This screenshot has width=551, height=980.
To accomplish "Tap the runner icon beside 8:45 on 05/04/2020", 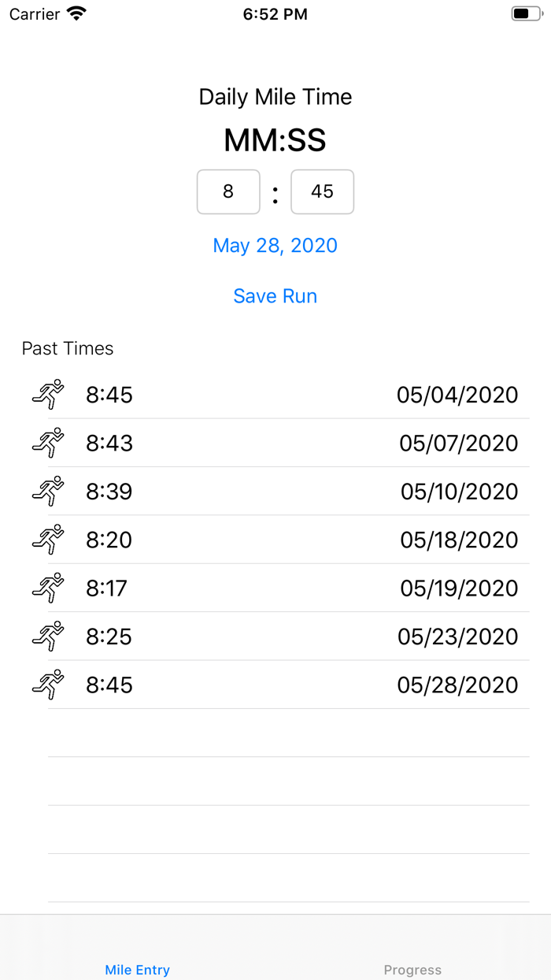I will click(x=48, y=395).
